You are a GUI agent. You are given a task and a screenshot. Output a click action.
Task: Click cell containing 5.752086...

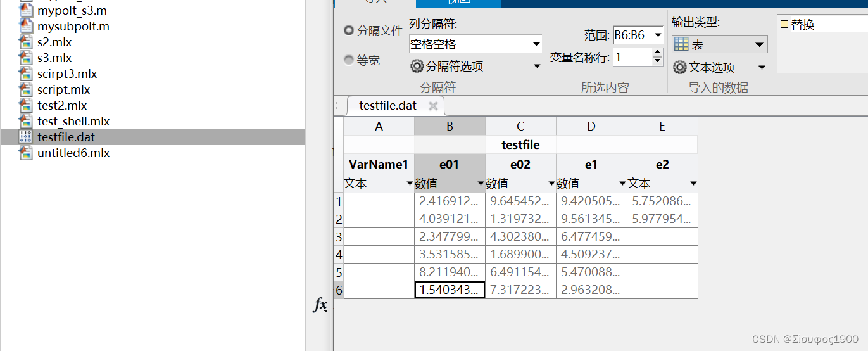(662, 201)
